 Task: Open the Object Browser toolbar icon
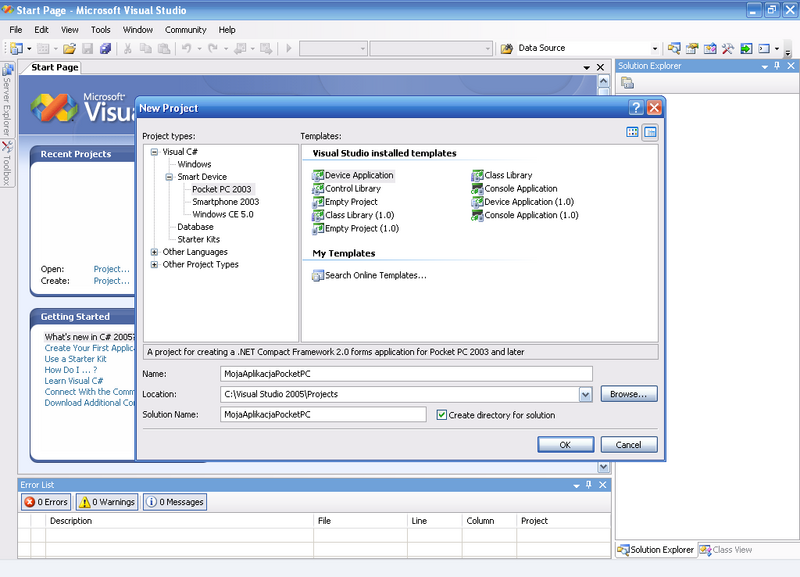[710, 48]
